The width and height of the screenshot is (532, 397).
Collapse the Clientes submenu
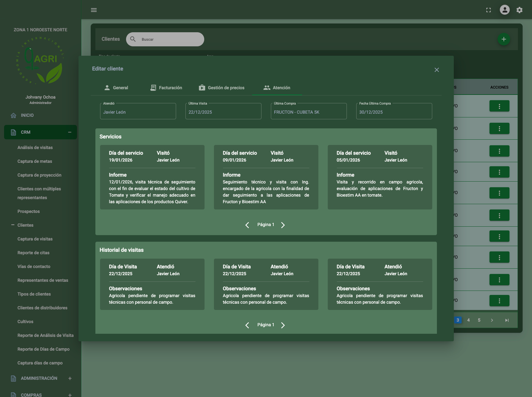pyautogui.click(x=13, y=225)
